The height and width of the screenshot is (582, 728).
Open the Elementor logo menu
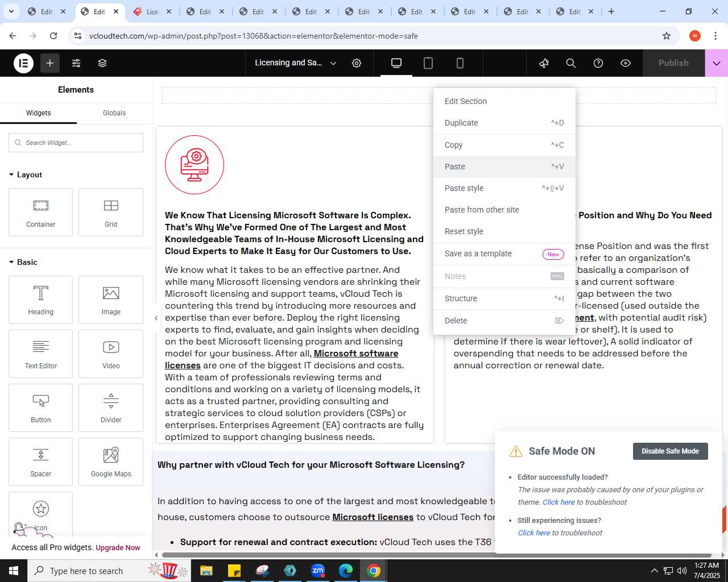tap(23, 63)
